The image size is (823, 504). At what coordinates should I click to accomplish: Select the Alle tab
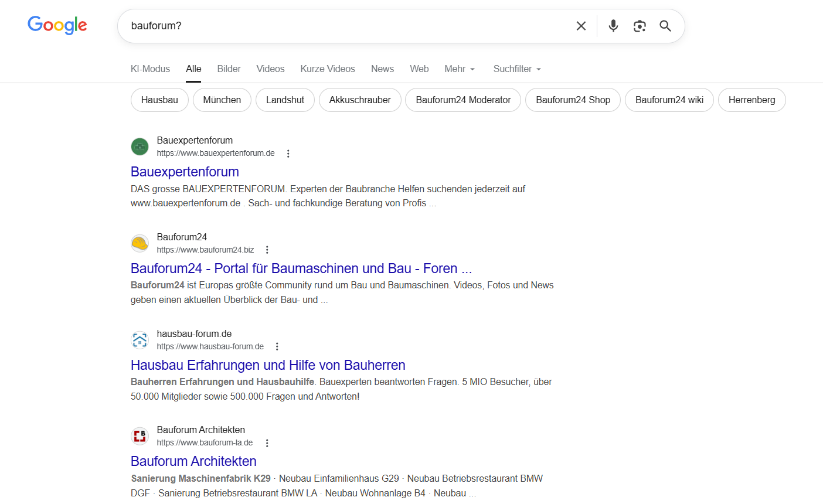point(193,69)
